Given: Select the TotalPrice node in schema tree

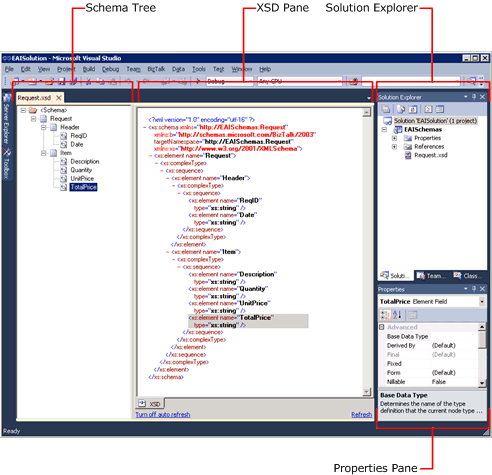Looking at the screenshot, I should click(83, 187).
